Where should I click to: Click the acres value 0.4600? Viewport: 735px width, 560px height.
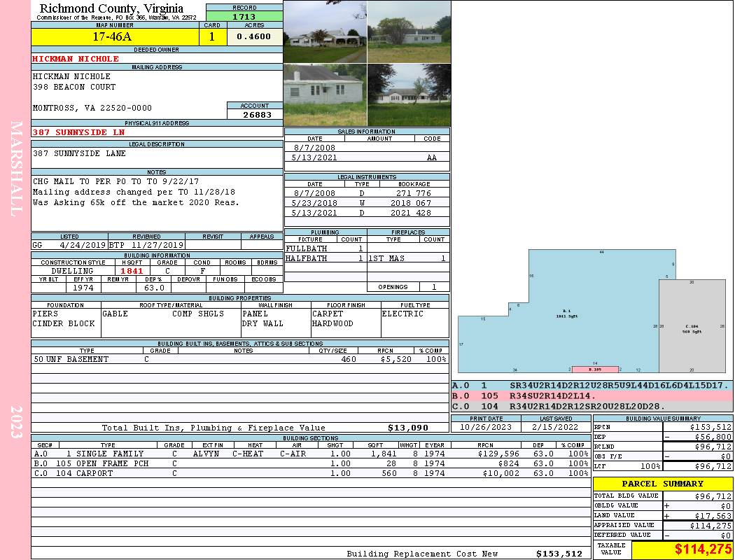click(x=254, y=37)
